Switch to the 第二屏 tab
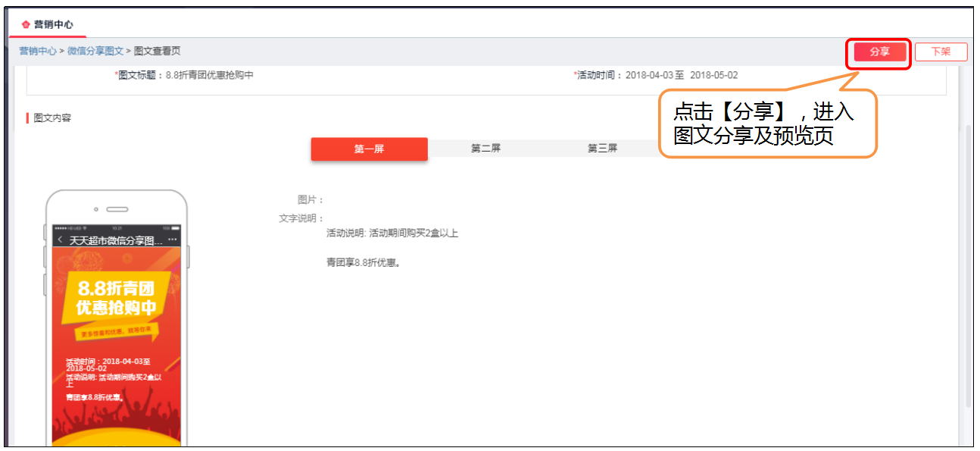Image resolution: width=980 pixels, height=451 pixels. pos(485,148)
